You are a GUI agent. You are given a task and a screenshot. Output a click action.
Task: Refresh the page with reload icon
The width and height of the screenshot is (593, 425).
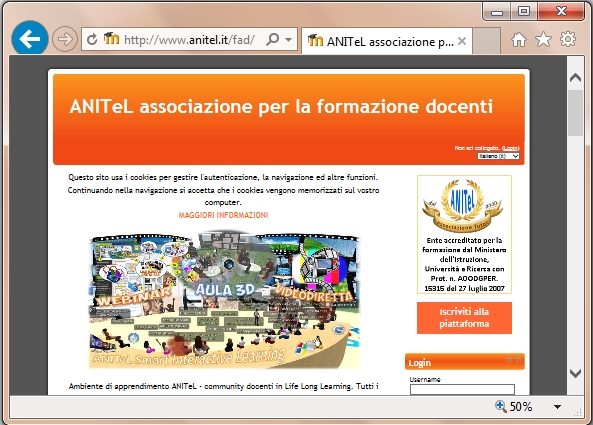(92, 39)
